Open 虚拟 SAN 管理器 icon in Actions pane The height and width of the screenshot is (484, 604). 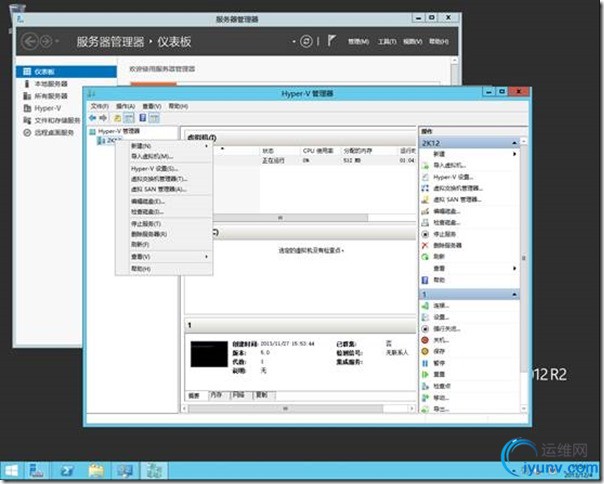coord(425,200)
